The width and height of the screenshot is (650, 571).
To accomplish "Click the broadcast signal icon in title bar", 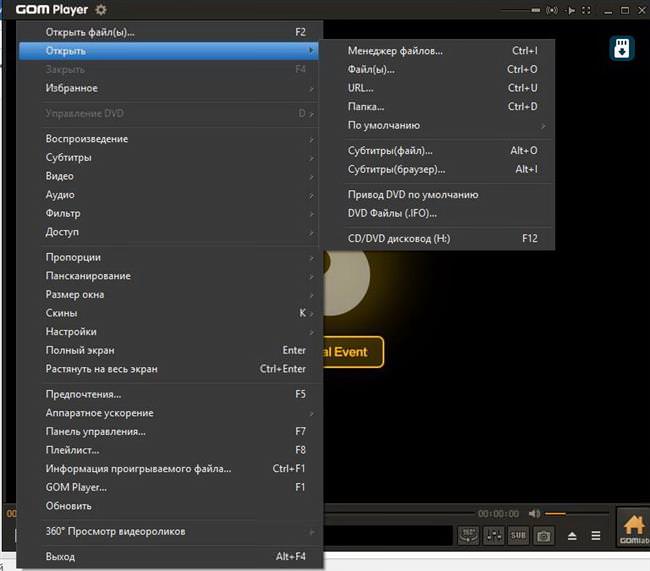I will coord(552,10).
